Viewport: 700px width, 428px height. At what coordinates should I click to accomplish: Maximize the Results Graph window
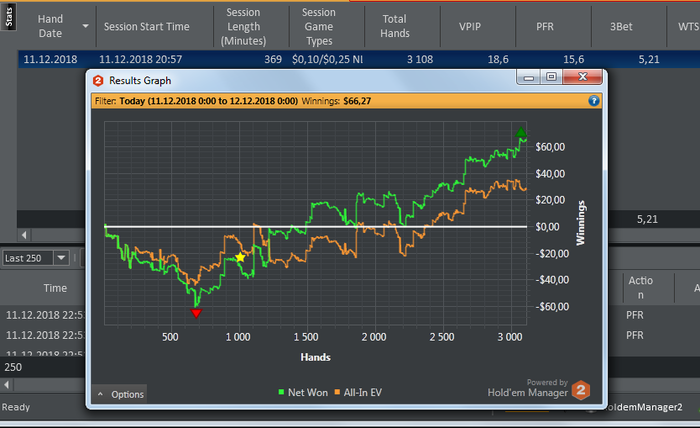[x=551, y=77]
